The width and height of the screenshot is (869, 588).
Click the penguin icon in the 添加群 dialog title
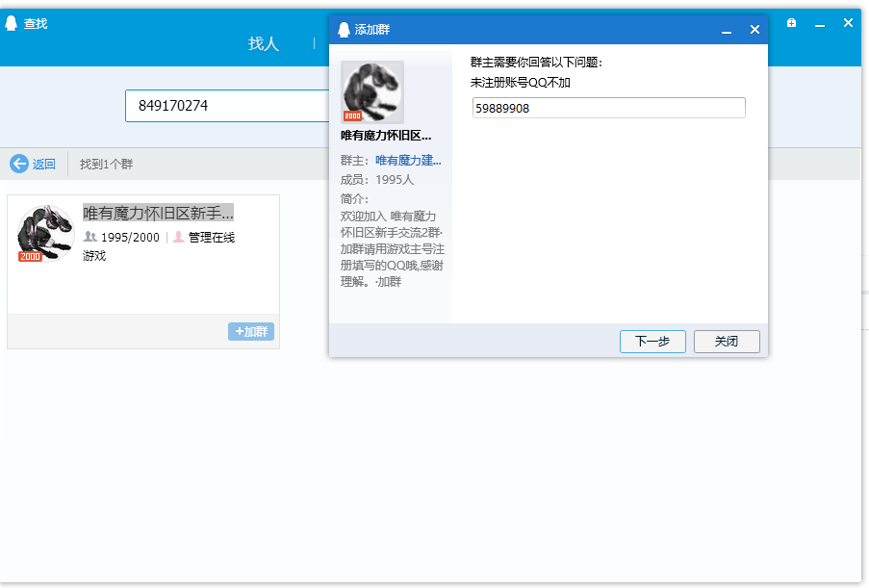coord(344,30)
